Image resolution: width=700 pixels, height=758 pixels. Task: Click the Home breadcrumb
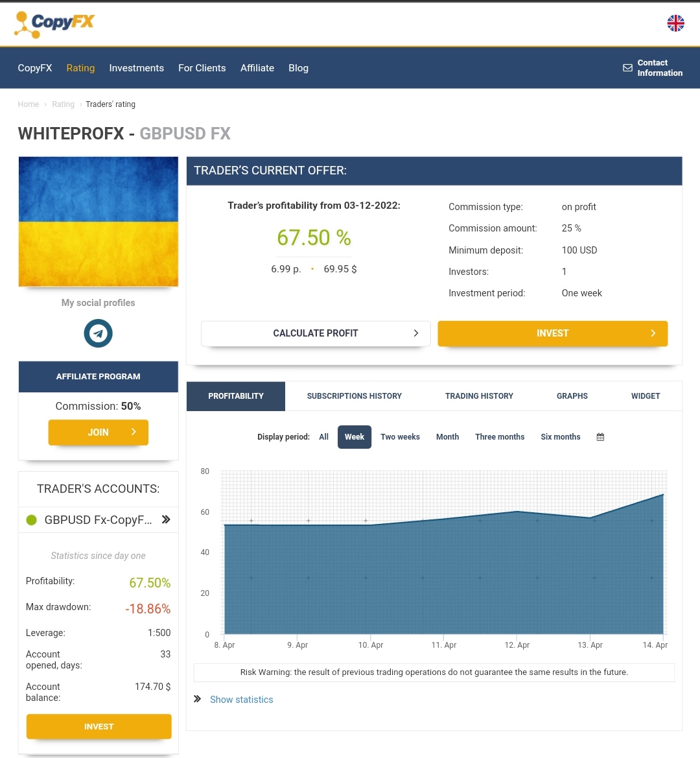coord(28,104)
